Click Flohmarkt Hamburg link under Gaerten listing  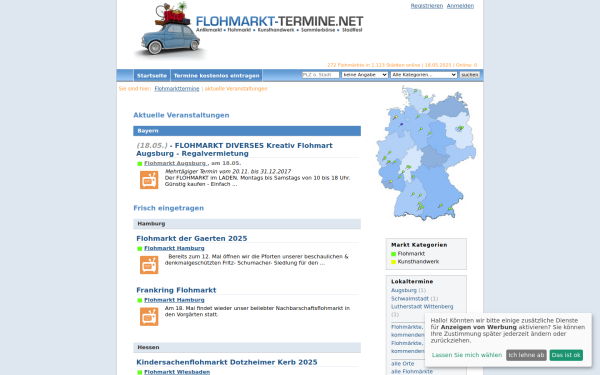pyautogui.click(x=174, y=248)
